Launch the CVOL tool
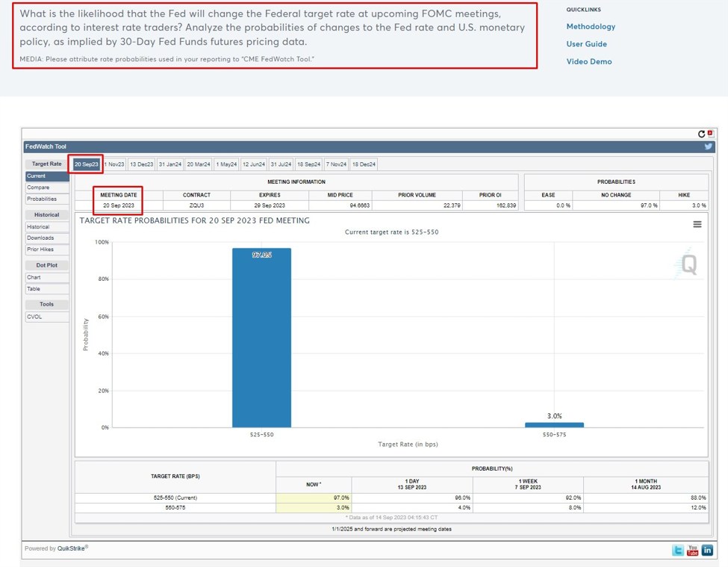The width and height of the screenshot is (728, 567). click(x=46, y=316)
